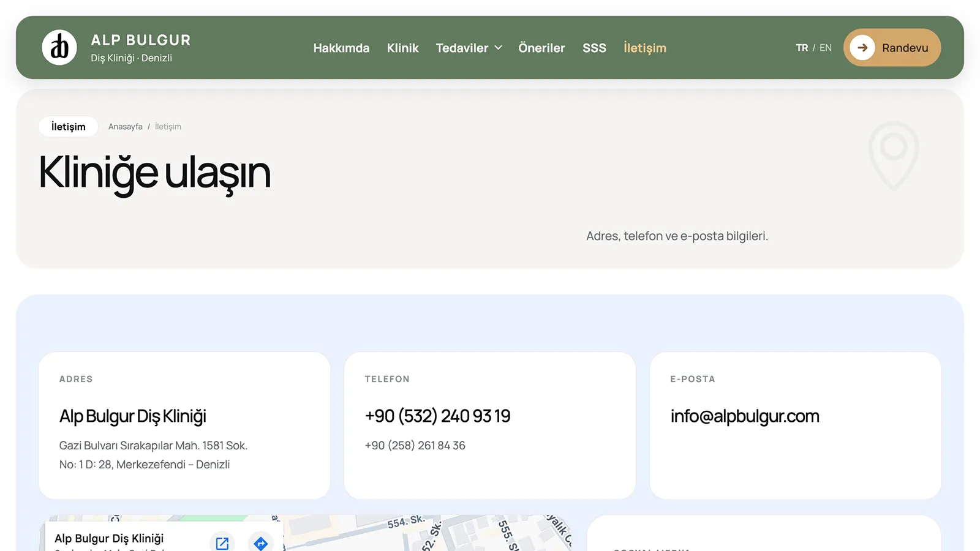Open map in new window icon
This screenshot has height=551, width=980.
pyautogui.click(x=222, y=543)
